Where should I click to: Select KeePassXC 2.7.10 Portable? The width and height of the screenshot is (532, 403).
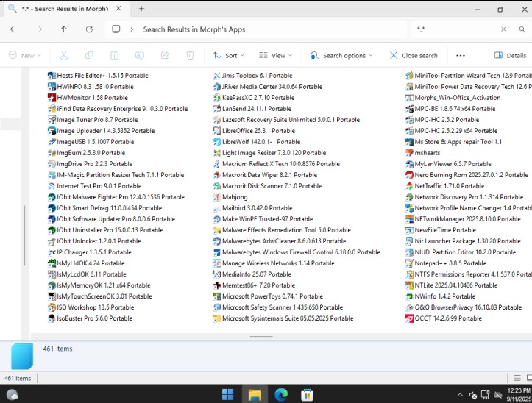pos(254,98)
